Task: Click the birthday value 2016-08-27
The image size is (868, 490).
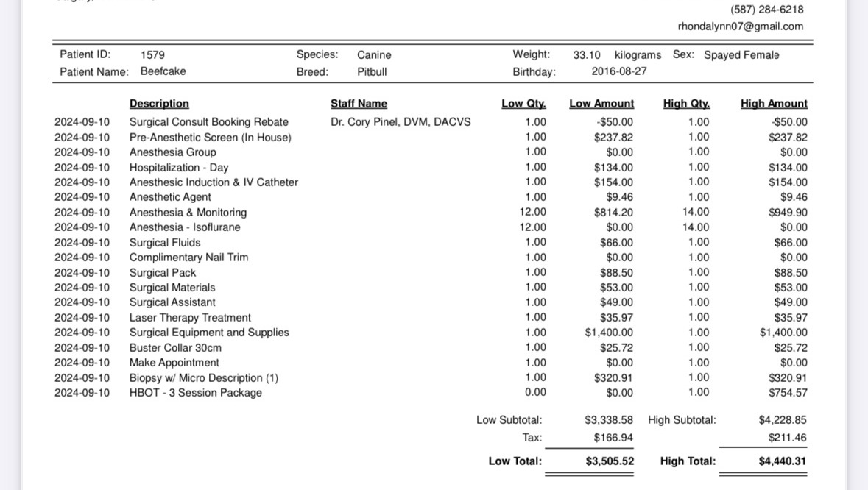Action: coord(619,71)
